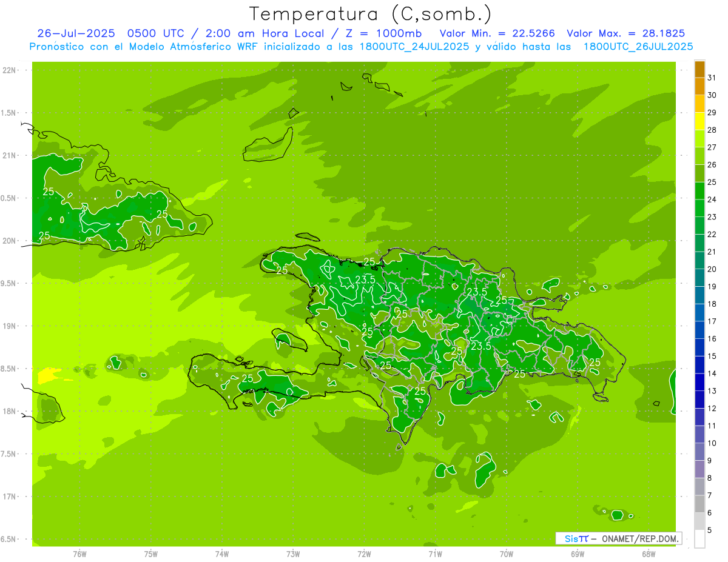This screenshot has width=728, height=562.
Task: Click the "21N" latitude axis label
Action: pos(10,156)
